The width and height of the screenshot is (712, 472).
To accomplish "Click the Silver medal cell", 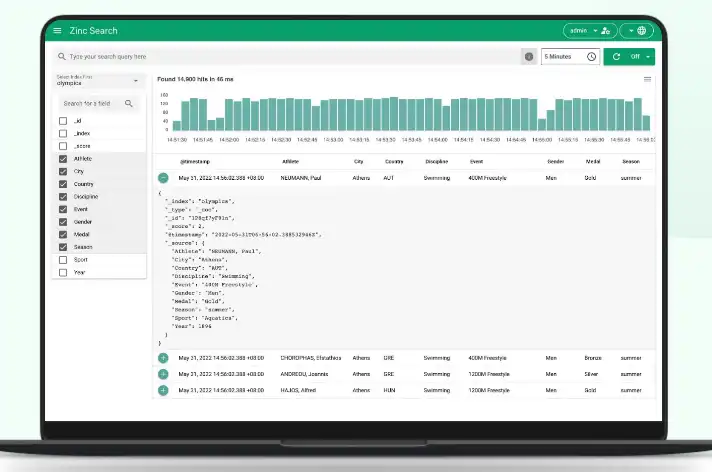I will tap(591, 374).
